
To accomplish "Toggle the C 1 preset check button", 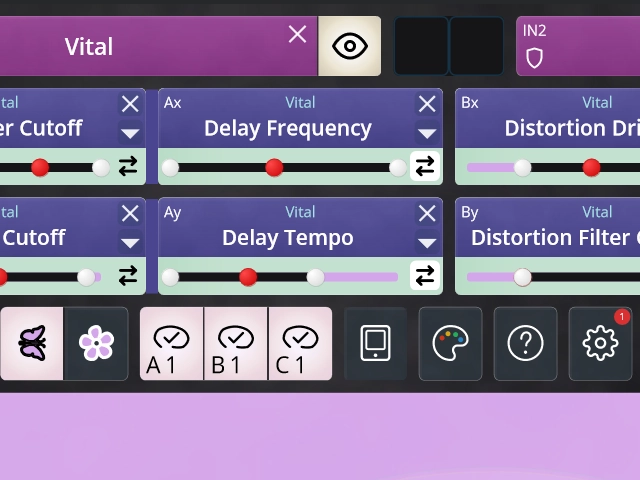I will tap(300, 343).
